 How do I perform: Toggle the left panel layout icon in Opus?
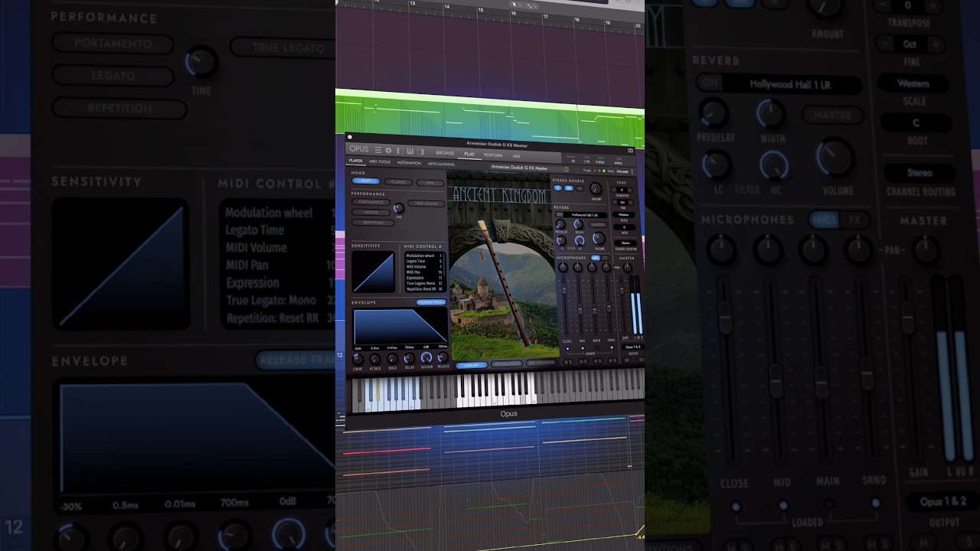[x=400, y=151]
